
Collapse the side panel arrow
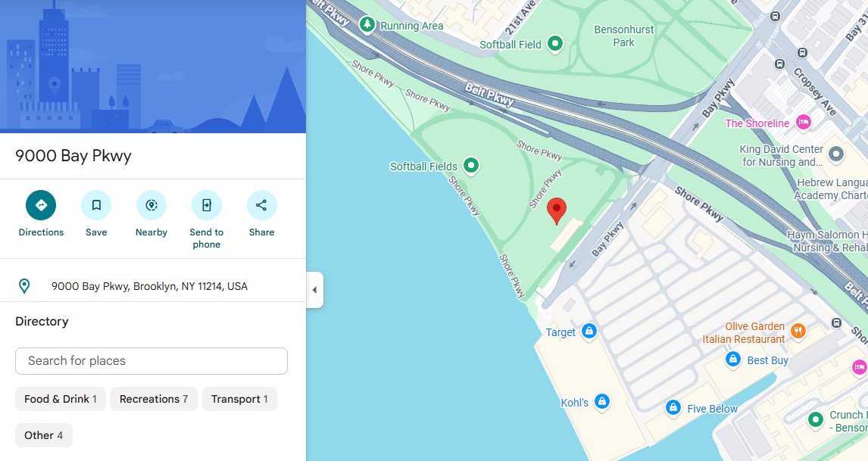(314, 289)
